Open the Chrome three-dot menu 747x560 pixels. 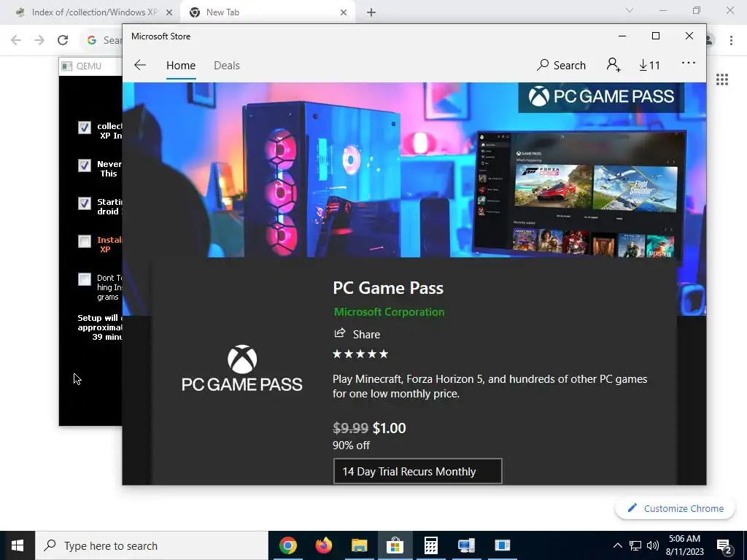point(731,41)
